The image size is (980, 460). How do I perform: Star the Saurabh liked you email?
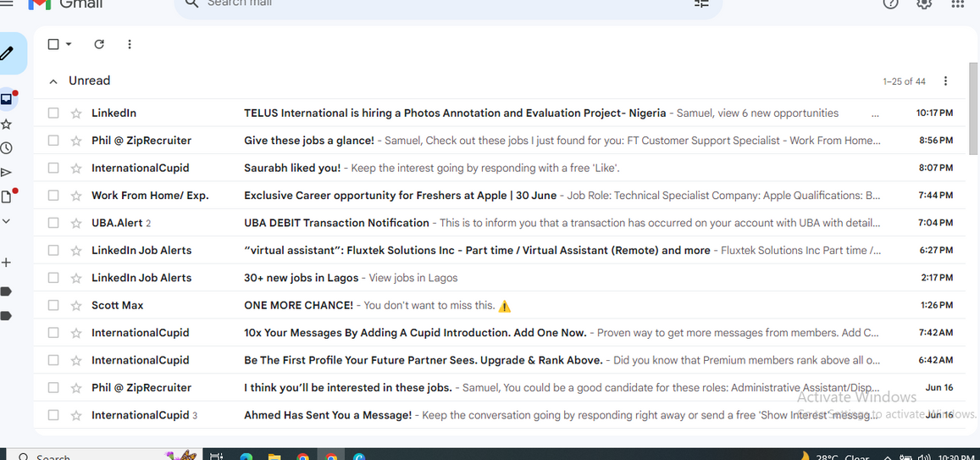coord(76,168)
